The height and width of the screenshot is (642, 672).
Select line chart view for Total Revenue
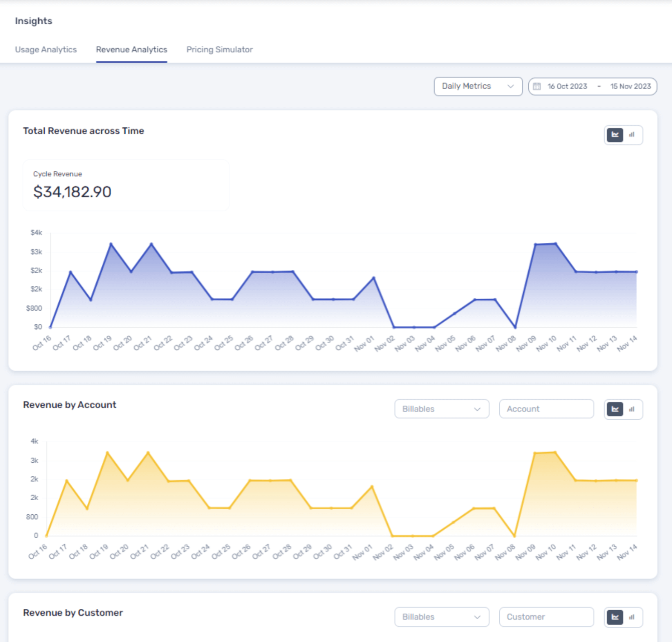click(616, 135)
